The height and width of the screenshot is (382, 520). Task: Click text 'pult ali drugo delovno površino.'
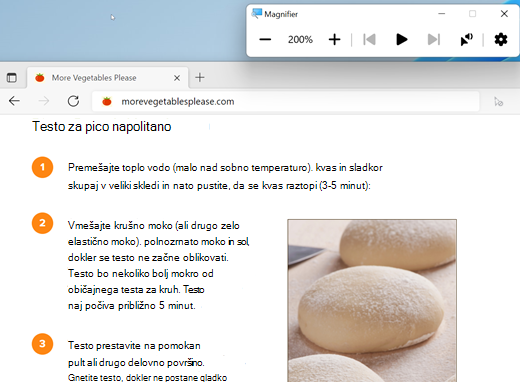[x=136, y=362]
